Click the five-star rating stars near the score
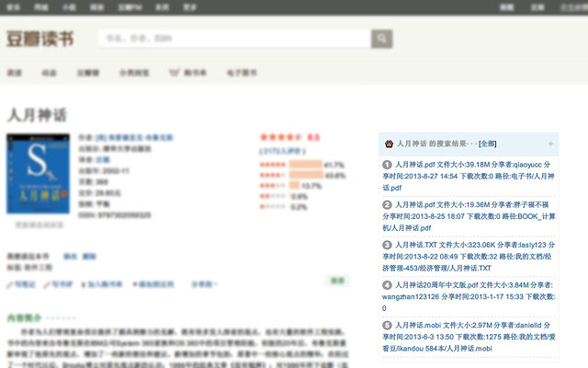Screen dimensions: 588x368 tap(280, 137)
